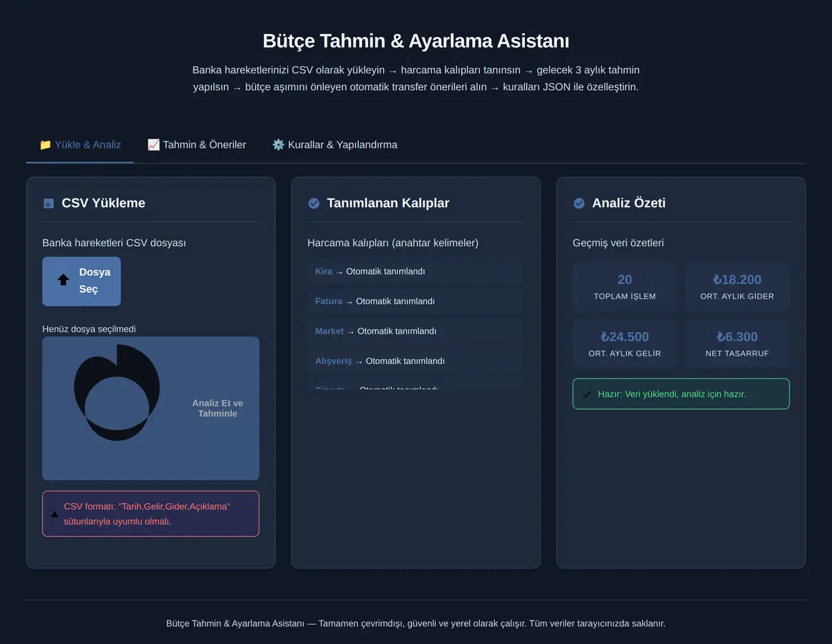
Task: Click the 'Banka hareketleri CSV dosyası' label
Action: (114, 243)
